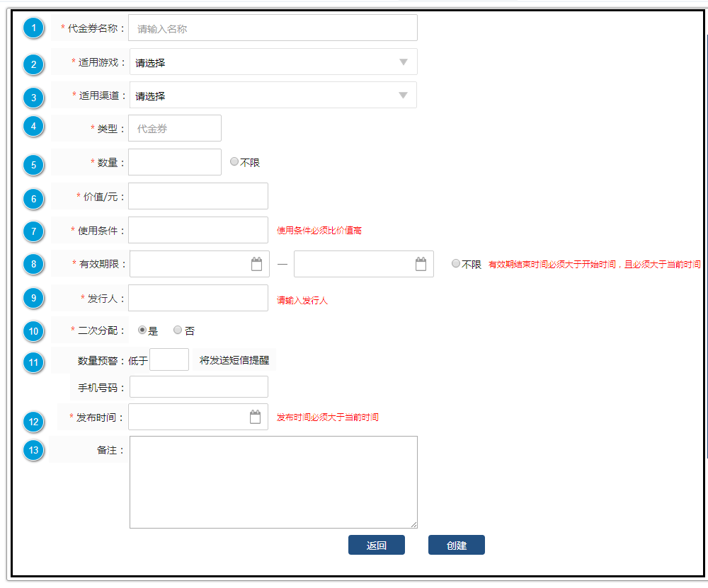
Task: Select the 不限 radio button next to 数量
Action: point(234,161)
